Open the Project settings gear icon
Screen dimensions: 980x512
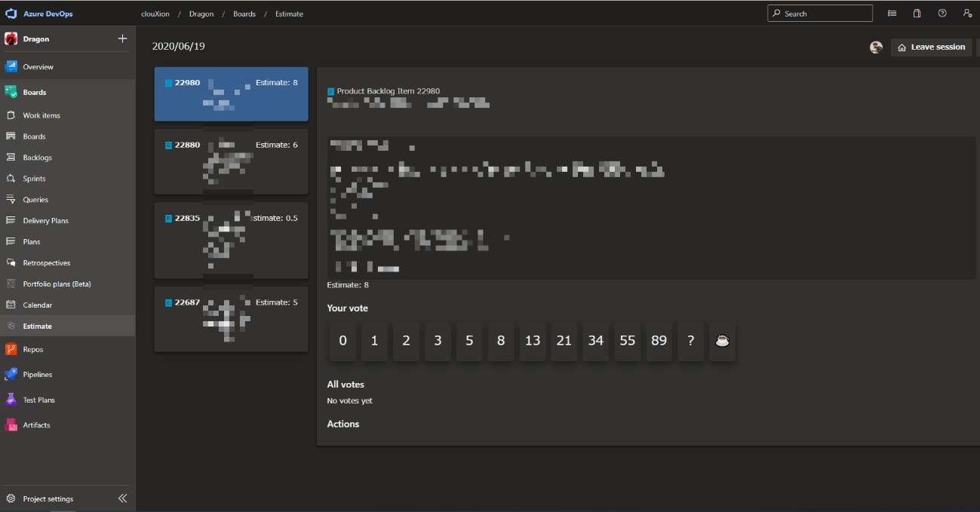[11, 498]
